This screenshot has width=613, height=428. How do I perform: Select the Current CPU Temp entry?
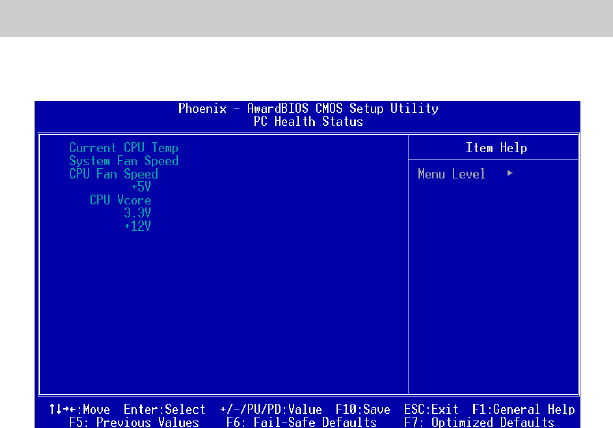(x=124, y=148)
